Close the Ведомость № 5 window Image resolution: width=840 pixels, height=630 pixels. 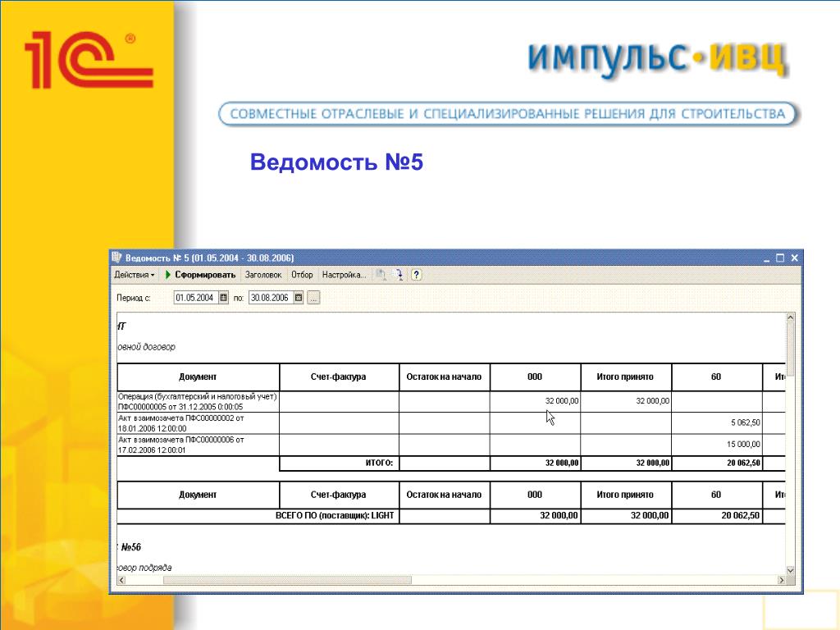coord(794,258)
